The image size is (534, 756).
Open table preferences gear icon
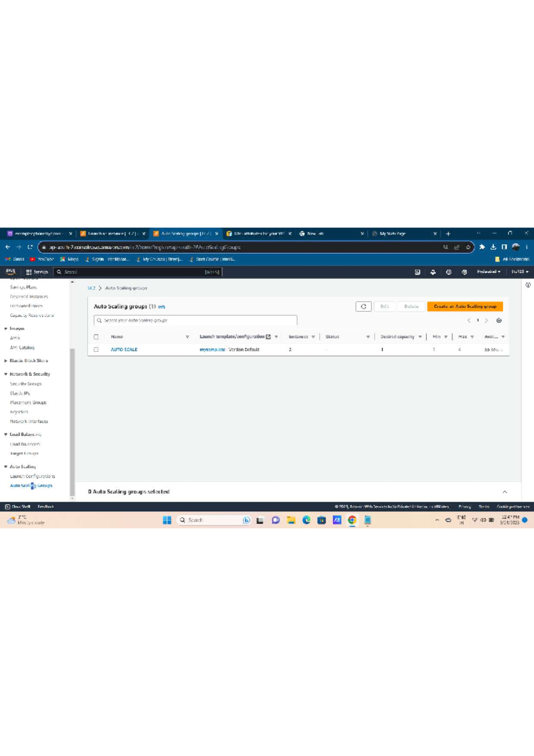[499, 321]
